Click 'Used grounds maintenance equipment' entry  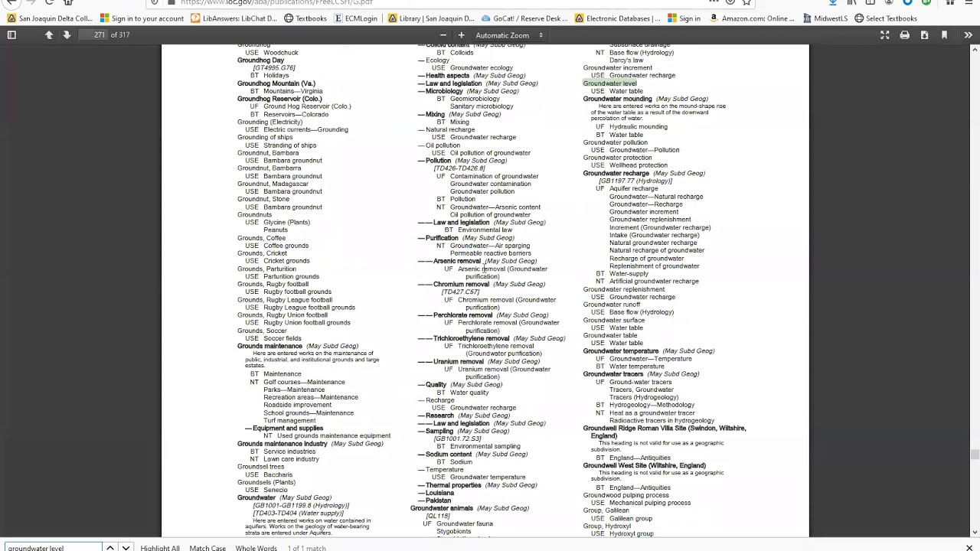point(334,436)
